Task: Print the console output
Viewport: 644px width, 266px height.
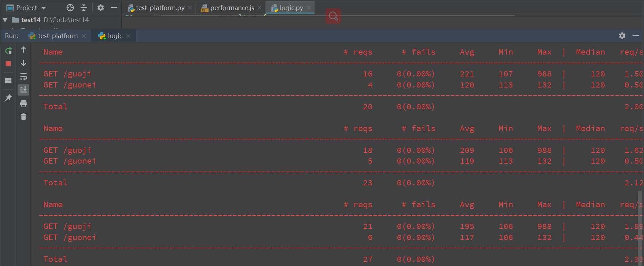Action: [24, 103]
